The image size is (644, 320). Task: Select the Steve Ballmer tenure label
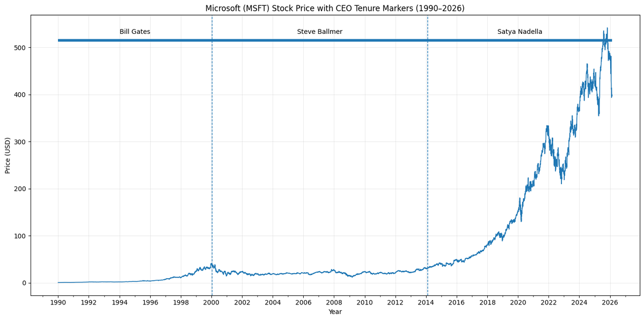320,32
